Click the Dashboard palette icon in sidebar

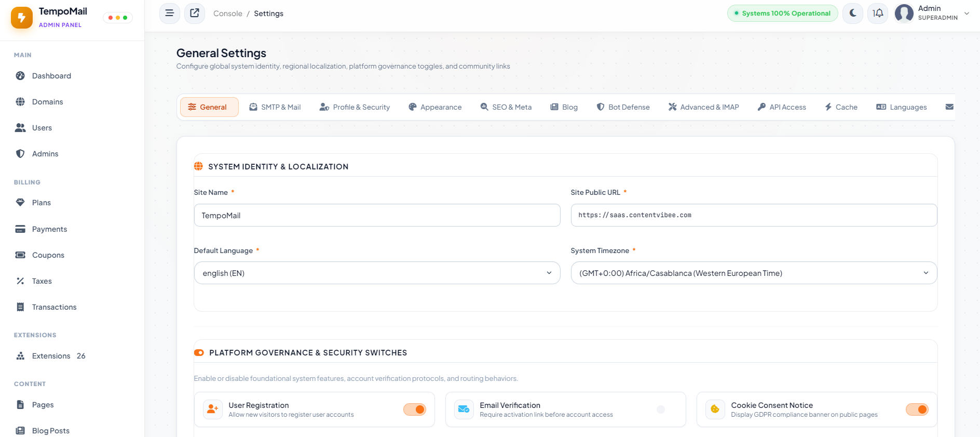click(20, 76)
